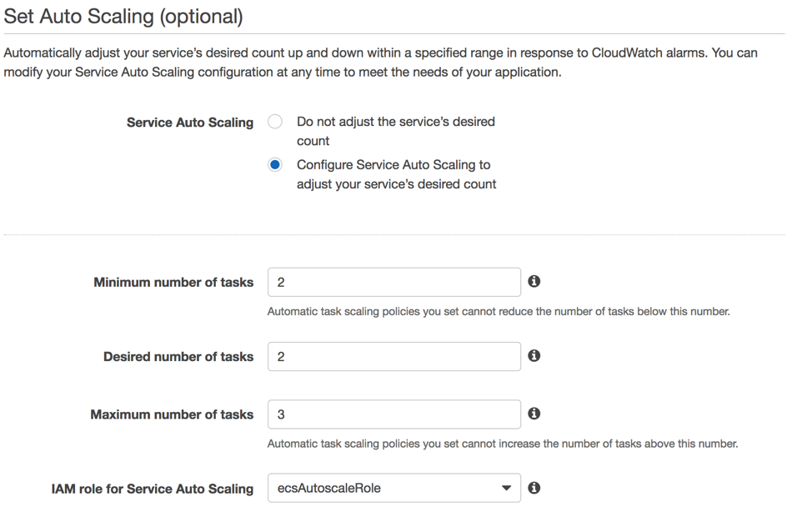The height and width of the screenshot is (512, 812).
Task: Focus the Desired number of tasks field
Action: tap(393, 357)
